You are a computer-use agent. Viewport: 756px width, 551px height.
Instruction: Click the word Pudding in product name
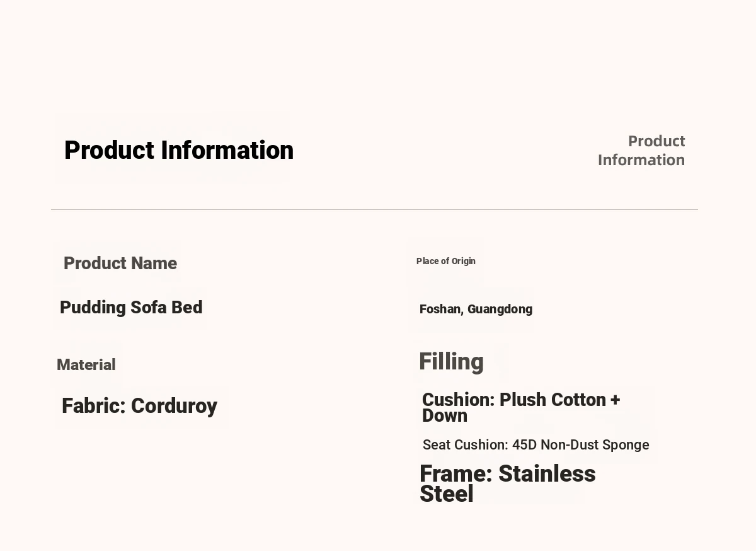tap(93, 308)
